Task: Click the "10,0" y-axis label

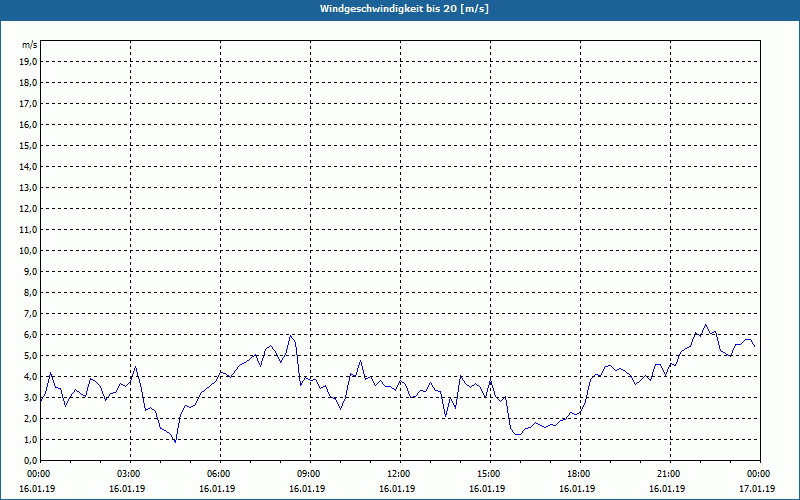Action: (28, 251)
